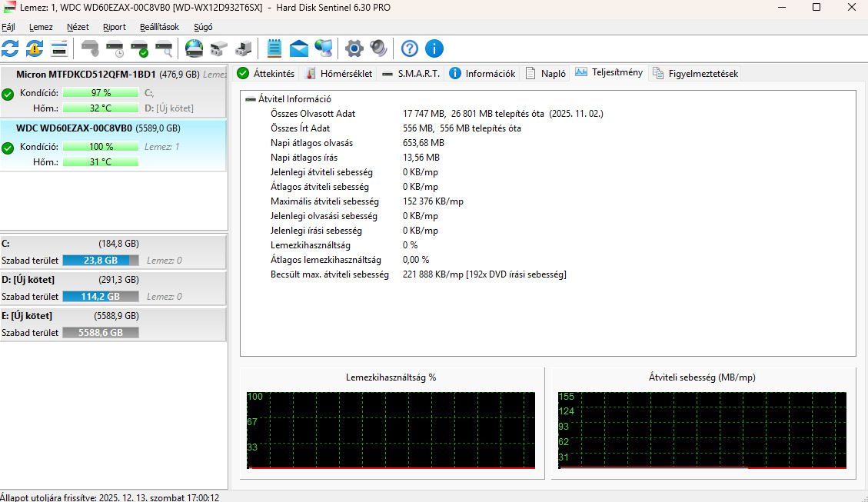Select the D: [Új kötet] partition entry

[x=113, y=288]
